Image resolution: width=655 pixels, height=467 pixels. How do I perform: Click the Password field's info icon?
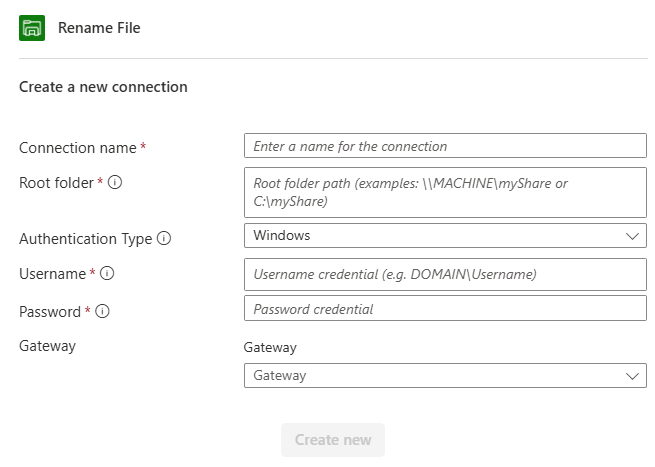(102, 311)
